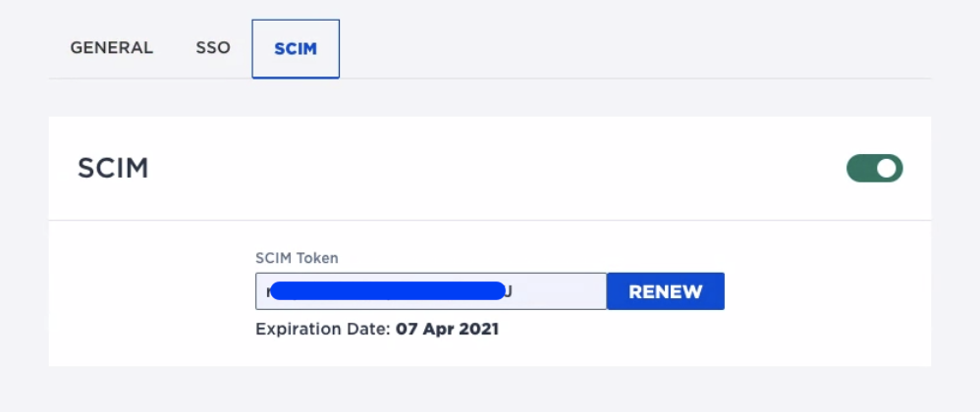Disable the SCIM toggle switch

click(874, 169)
